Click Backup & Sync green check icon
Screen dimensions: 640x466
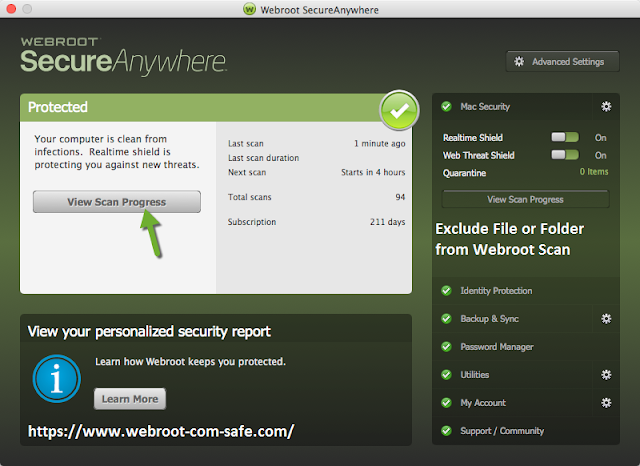[x=446, y=319]
